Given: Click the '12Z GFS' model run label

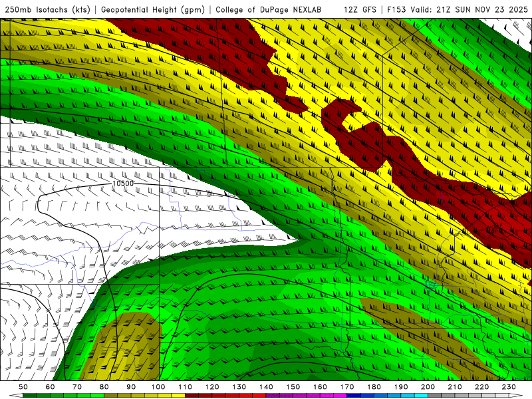Looking at the screenshot, I should (x=360, y=10).
